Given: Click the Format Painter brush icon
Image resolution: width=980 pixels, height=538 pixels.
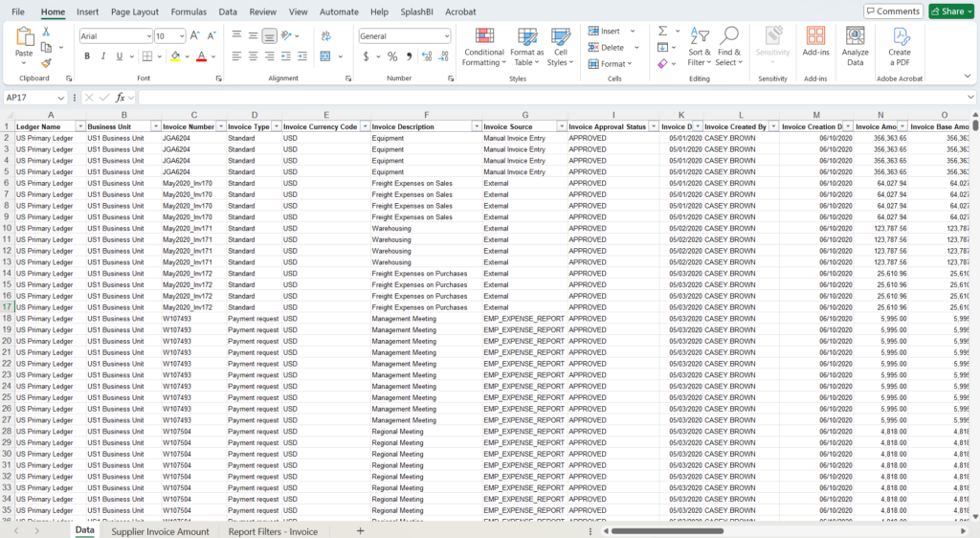Looking at the screenshot, I should coord(46,62).
